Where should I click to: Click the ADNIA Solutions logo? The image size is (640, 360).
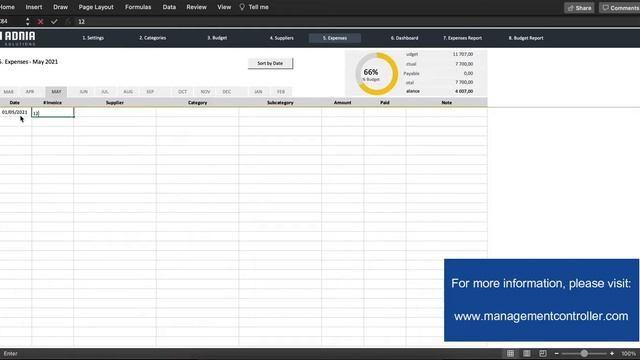coord(18,38)
